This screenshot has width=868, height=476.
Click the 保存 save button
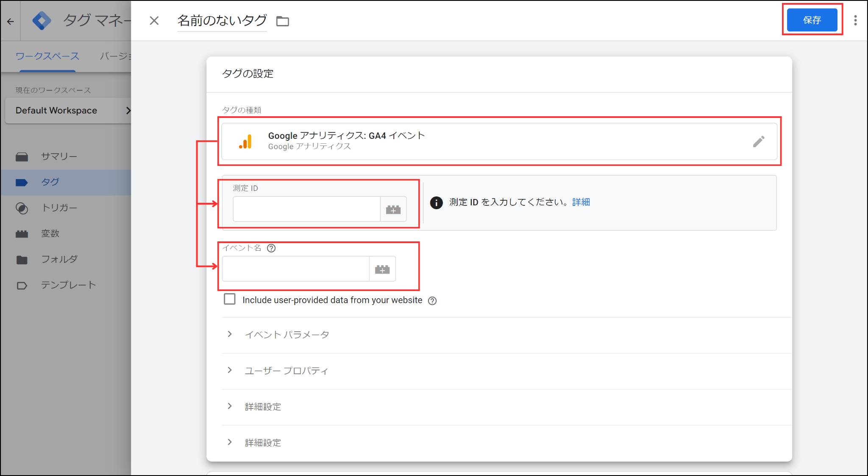pos(812,20)
